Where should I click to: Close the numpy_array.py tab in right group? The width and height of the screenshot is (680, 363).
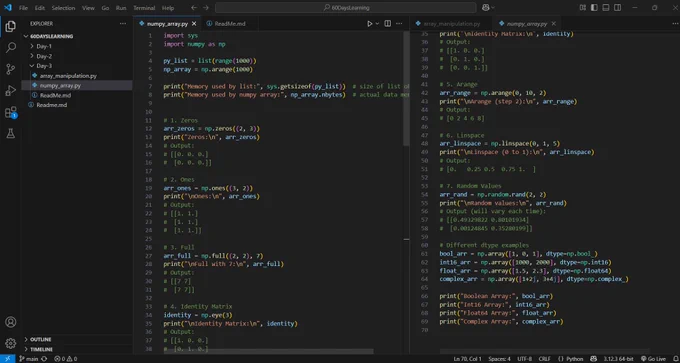pyautogui.click(x=553, y=24)
